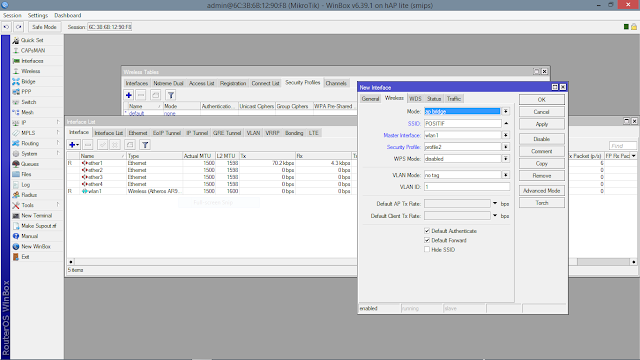Click Torch button in New Interface
The width and height of the screenshot is (640, 360).
(542, 203)
